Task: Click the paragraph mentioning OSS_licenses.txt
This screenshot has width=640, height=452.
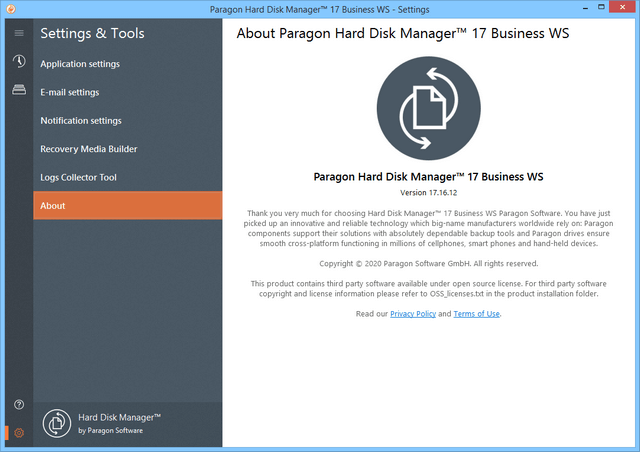Action: tap(429, 289)
